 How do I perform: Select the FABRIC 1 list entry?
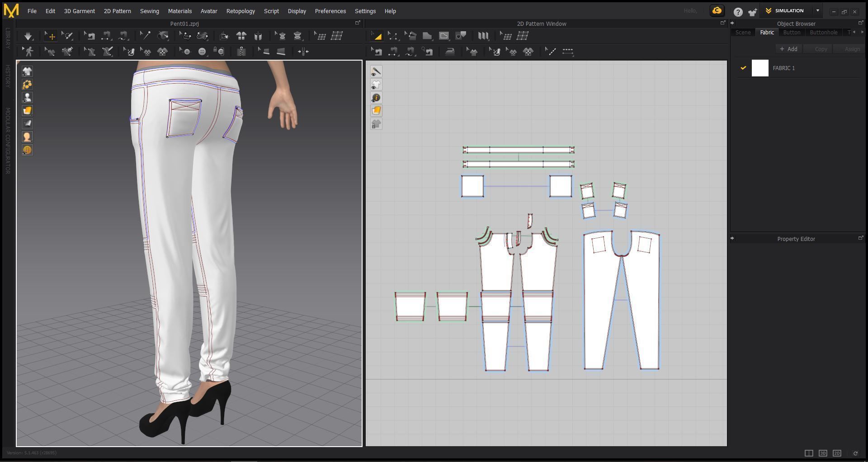click(x=798, y=68)
